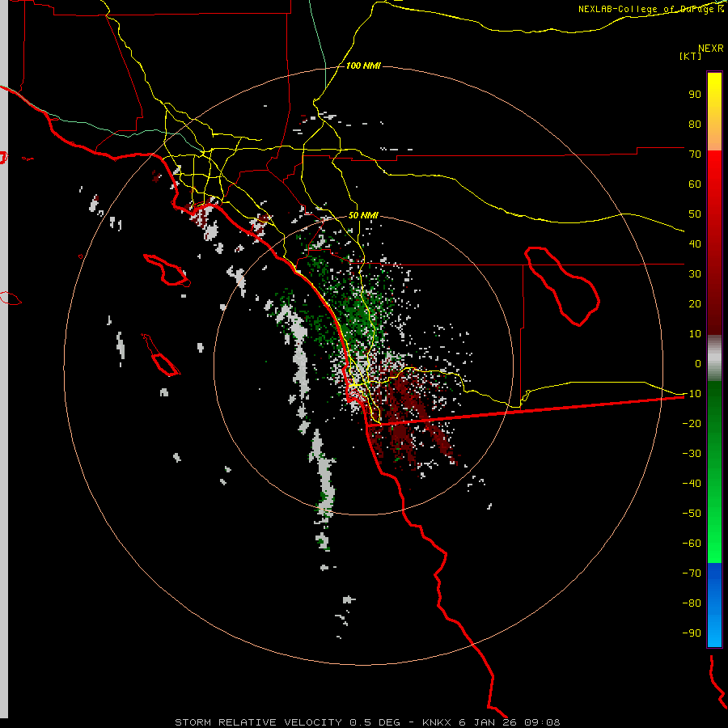Click the 60 value on the velocity scale
The image size is (728, 728).
pos(695,184)
